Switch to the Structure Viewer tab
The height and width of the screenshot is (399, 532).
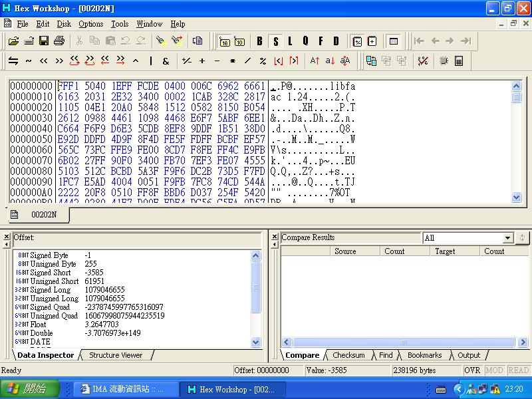click(x=116, y=355)
